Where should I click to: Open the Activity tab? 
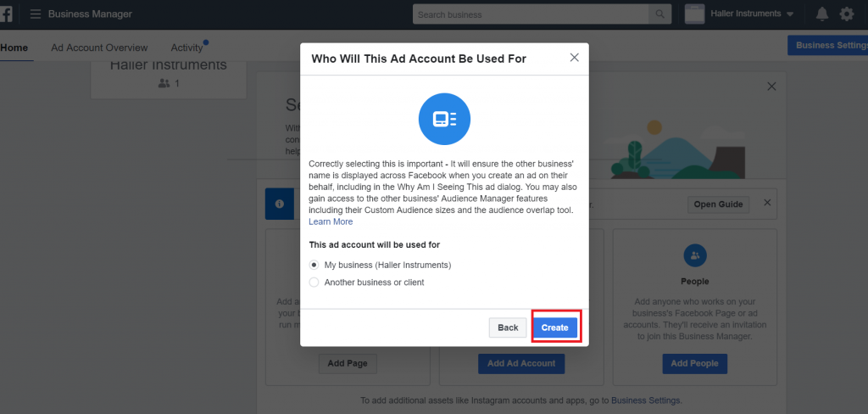[187, 48]
